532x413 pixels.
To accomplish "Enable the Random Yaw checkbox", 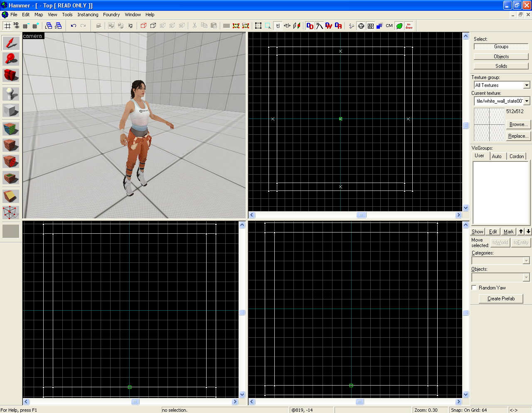I will click(474, 288).
